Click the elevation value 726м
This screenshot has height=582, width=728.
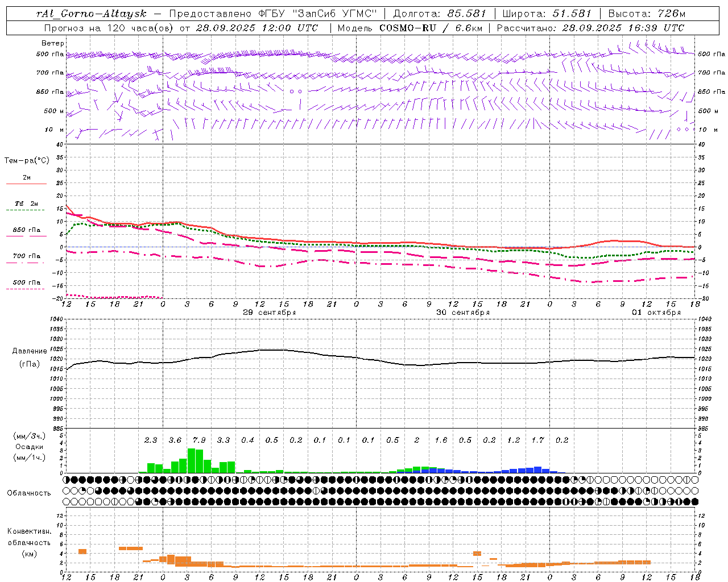pos(672,14)
